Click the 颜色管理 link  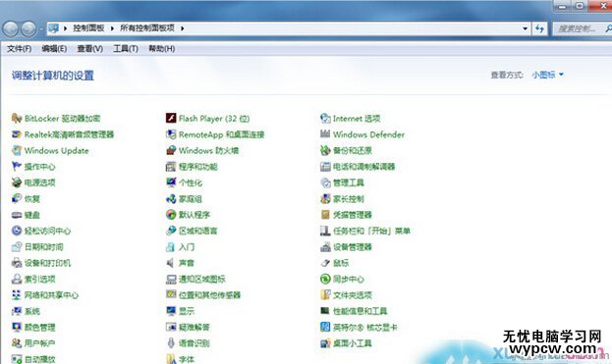coord(40,327)
